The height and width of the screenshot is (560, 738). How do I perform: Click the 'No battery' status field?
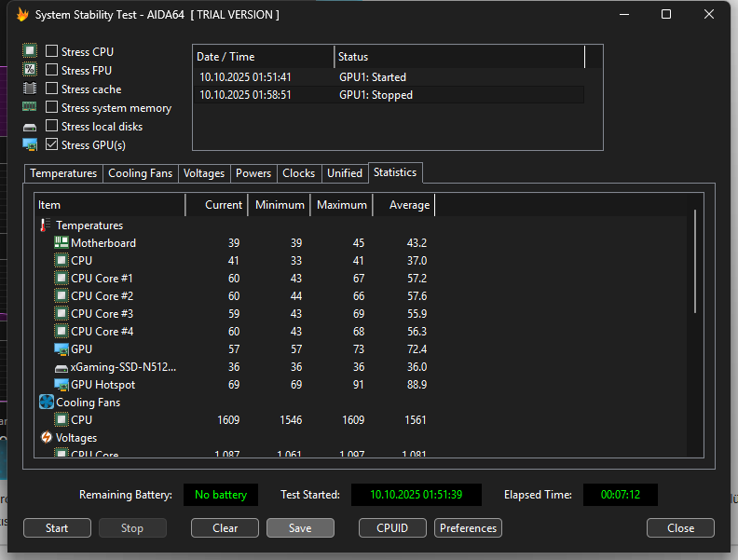[221, 495]
